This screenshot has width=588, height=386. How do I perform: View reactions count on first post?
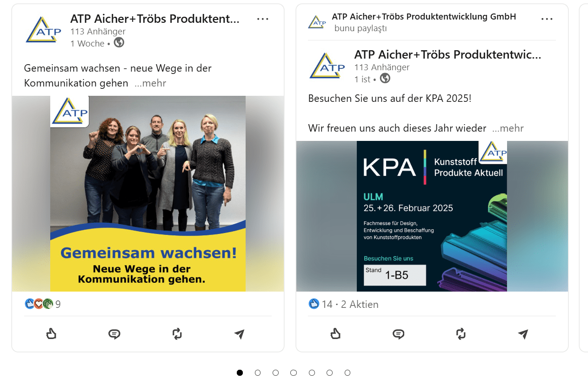pyautogui.click(x=42, y=304)
